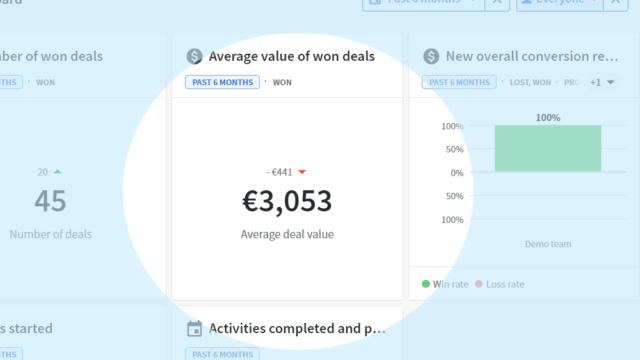Remove the Everyone filter using its X
Screen dimensions: 640x360
click(616, 2)
